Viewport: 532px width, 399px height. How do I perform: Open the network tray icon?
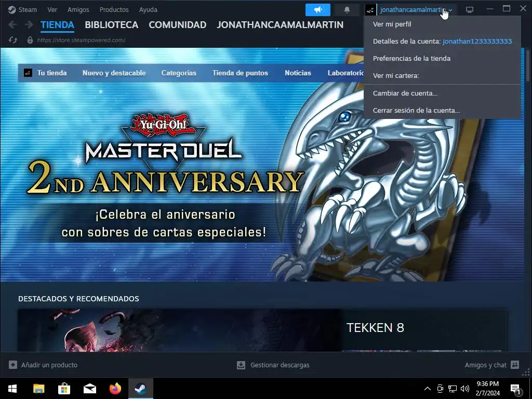453,389
